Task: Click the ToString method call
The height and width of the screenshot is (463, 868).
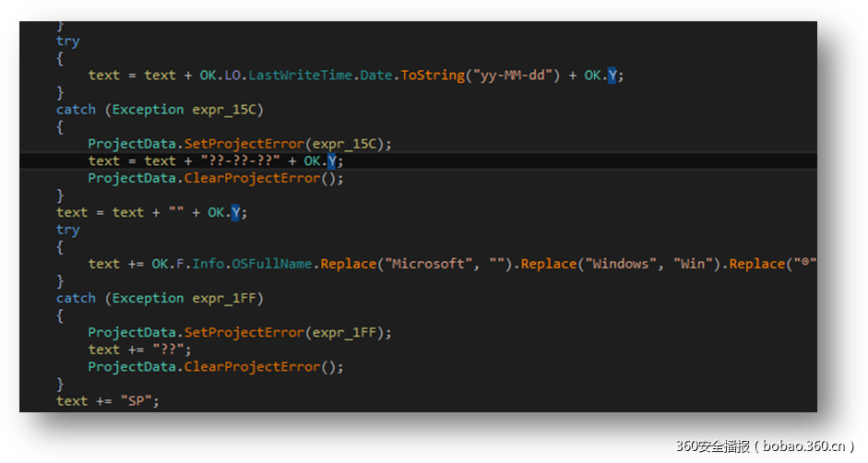Action: pyautogui.click(x=432, y=76)
